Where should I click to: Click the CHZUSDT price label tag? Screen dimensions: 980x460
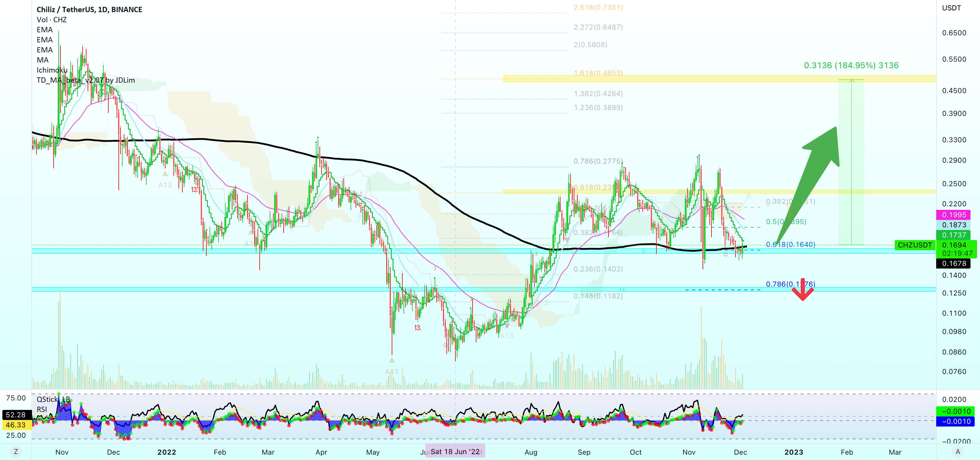coord(915,245)
